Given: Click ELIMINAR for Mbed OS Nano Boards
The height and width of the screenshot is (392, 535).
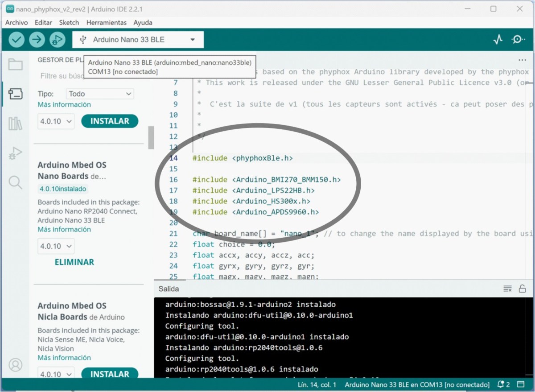Looking at the screenshot, I should point(74,262).
